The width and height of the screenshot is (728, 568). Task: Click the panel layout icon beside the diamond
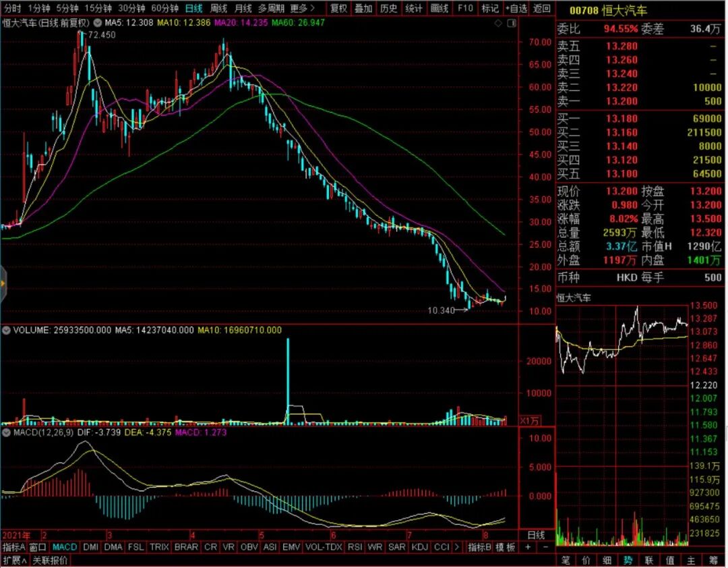(511, 23)
